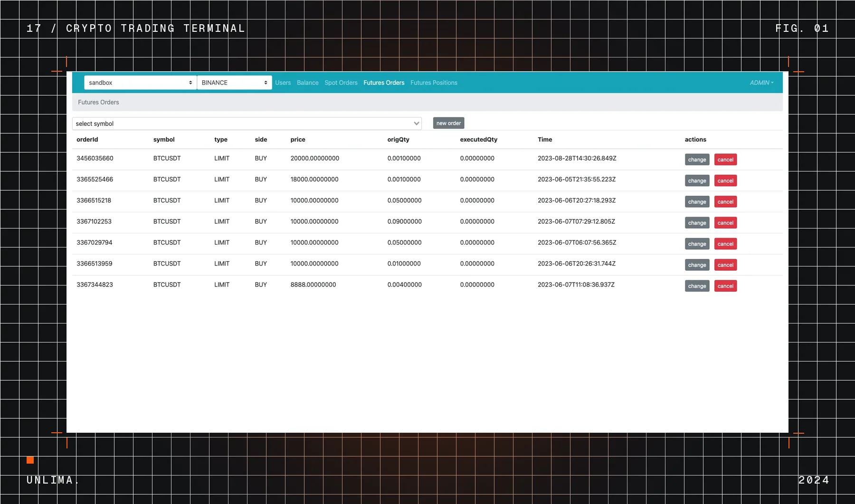Click quantity 0.09000000

(404, 221)
